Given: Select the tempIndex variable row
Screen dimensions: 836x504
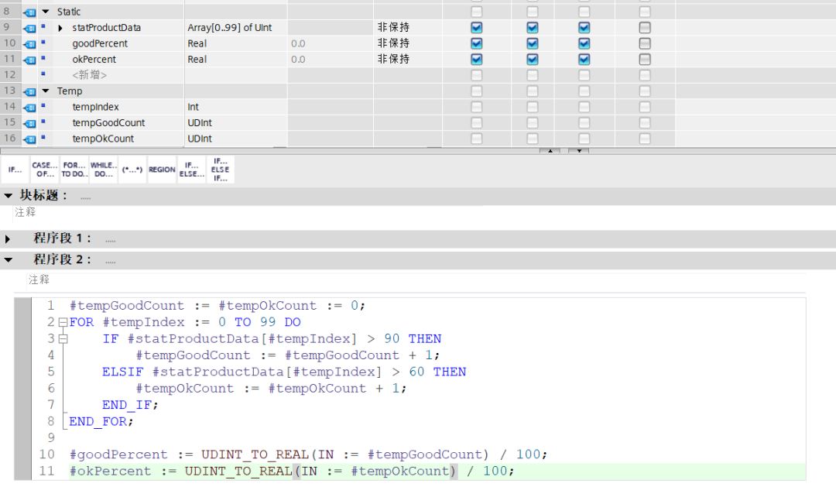Looking at the screenshot, I should [96, 107].
